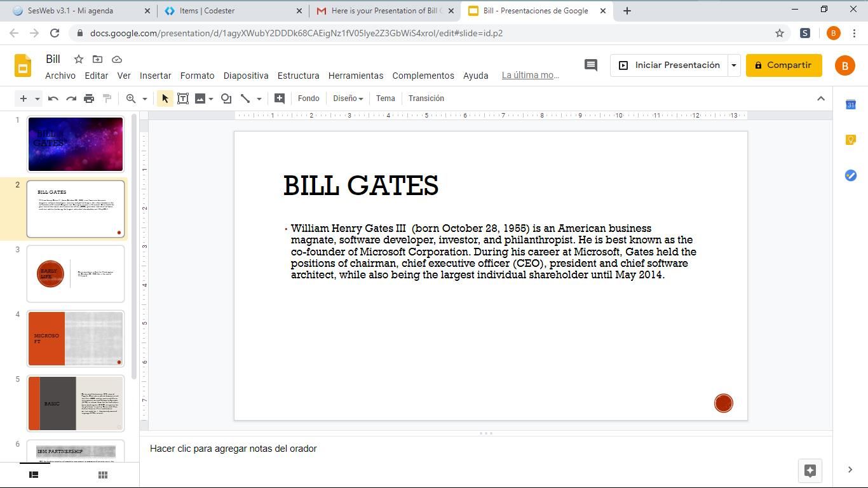Open the Diapositiva menu
Viewport: 868px width, 488px height.
click(246, 76)
